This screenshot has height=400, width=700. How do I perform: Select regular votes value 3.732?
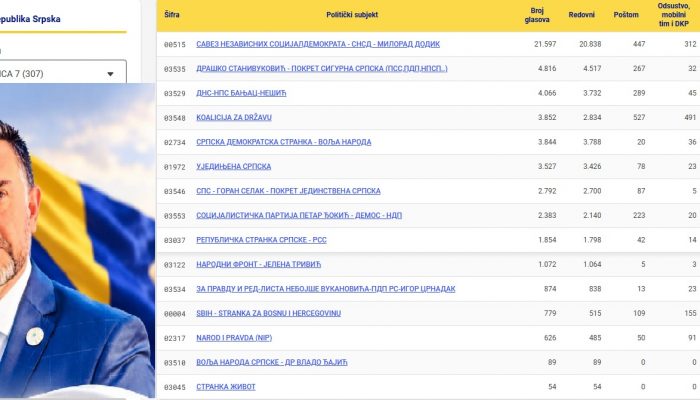[592, 93]
